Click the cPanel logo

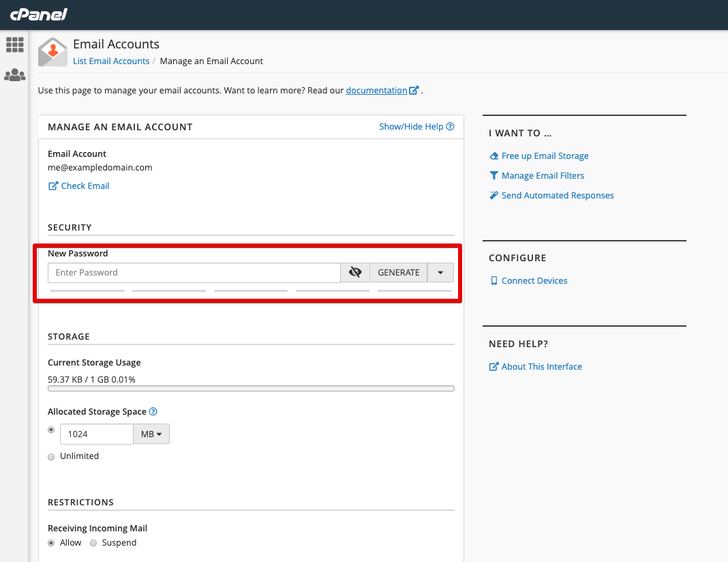pos(37,14)
